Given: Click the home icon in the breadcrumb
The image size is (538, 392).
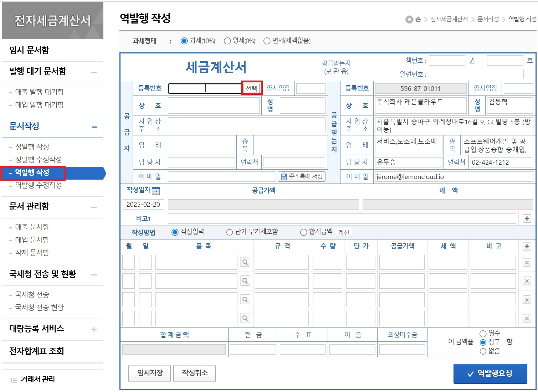Looking at the screenshot, I should pos(409,19).
